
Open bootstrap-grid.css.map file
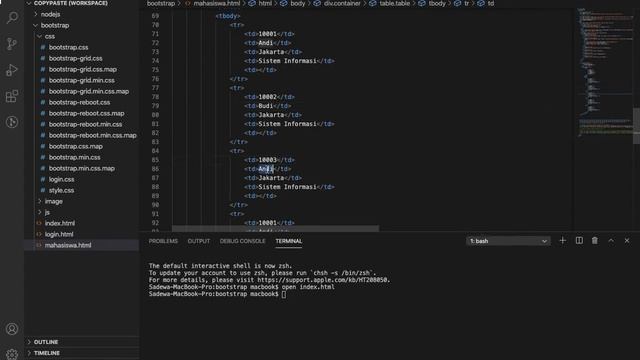[82, 69]
